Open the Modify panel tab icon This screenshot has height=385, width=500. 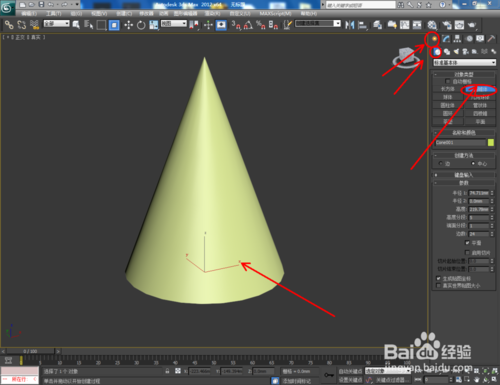tap(446, 39)
